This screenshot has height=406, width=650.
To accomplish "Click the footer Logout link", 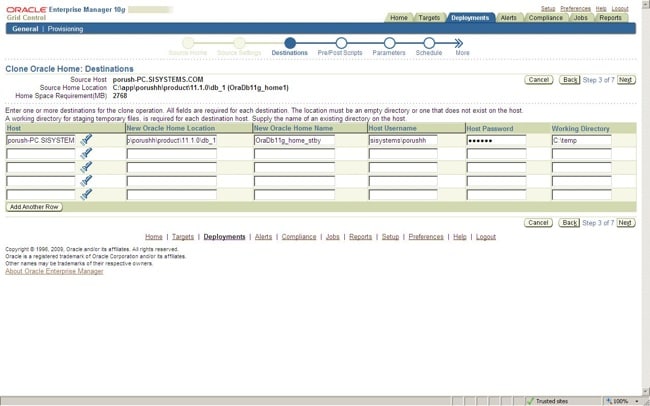I will [x=485, y=237].
